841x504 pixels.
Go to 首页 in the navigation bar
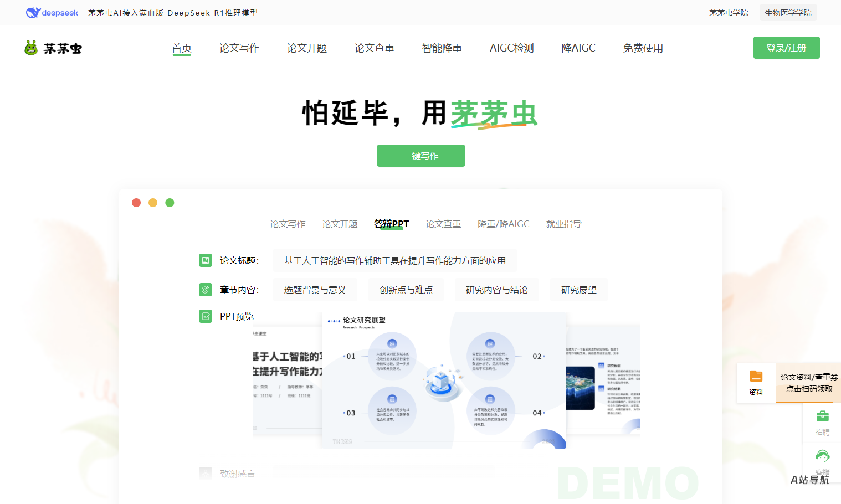click(182, 48)
